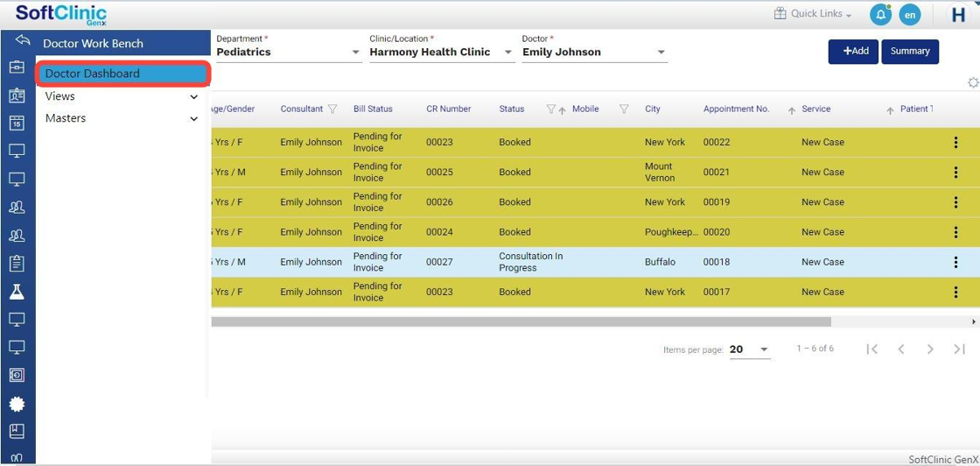Viewport: 980px width, 466px height.
Task: Expand the Views menu section
Action: 122,96
